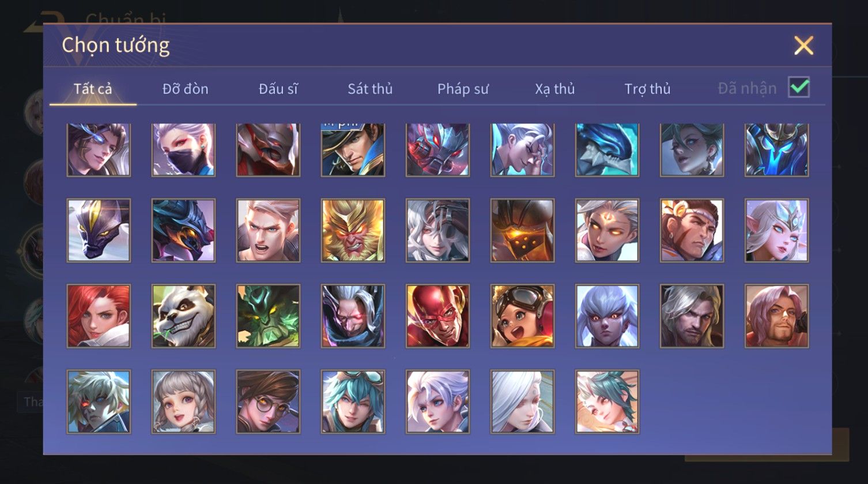Uncheck the Đã nhận checkbox
Screen dimensions: 868x484
[x=799, y=88]
